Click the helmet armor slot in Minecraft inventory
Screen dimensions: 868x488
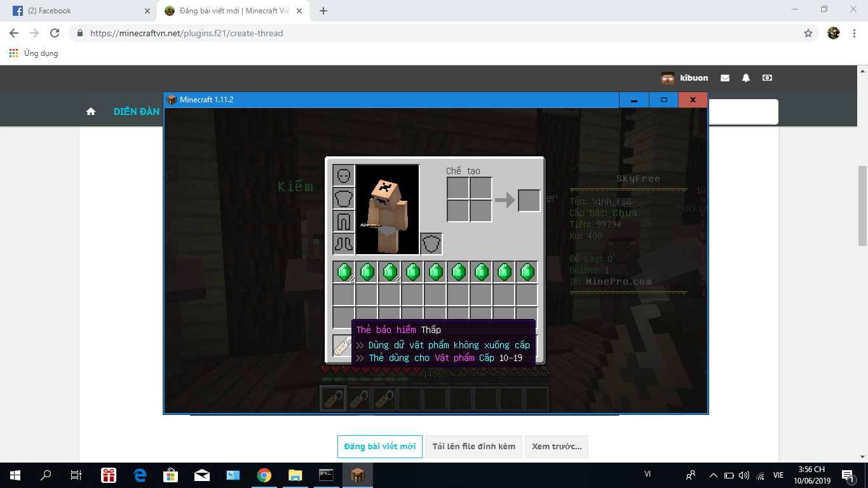click(344, 175)
